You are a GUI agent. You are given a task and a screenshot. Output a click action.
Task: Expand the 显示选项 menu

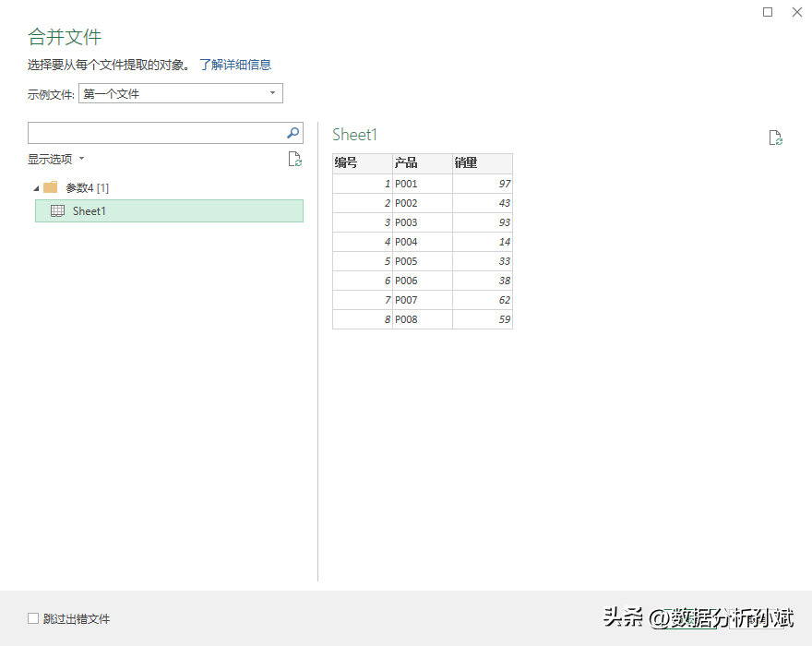tap(56, 159)
